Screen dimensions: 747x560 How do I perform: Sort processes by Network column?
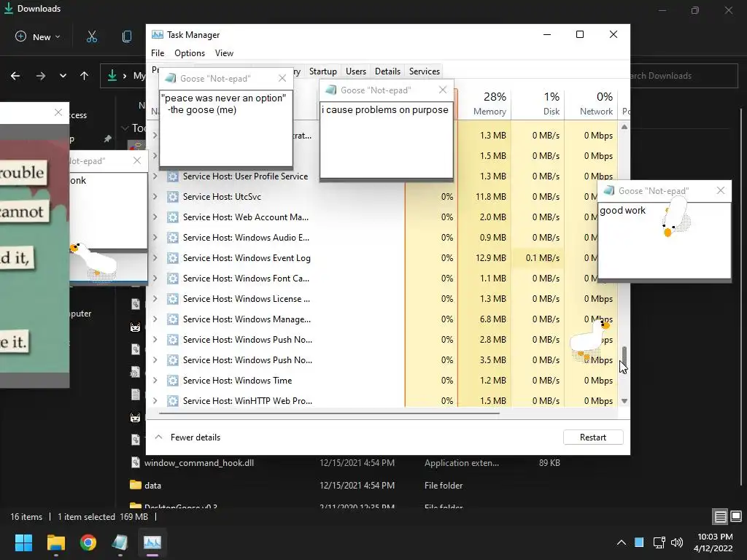click(x=591, y=104)
